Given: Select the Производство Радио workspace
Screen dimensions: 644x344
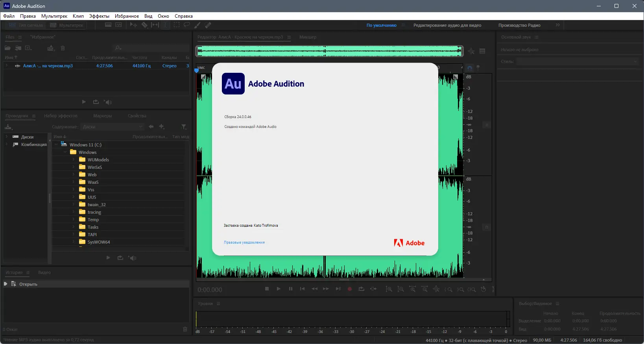Looking at the screenshot, I should (519, 25).
